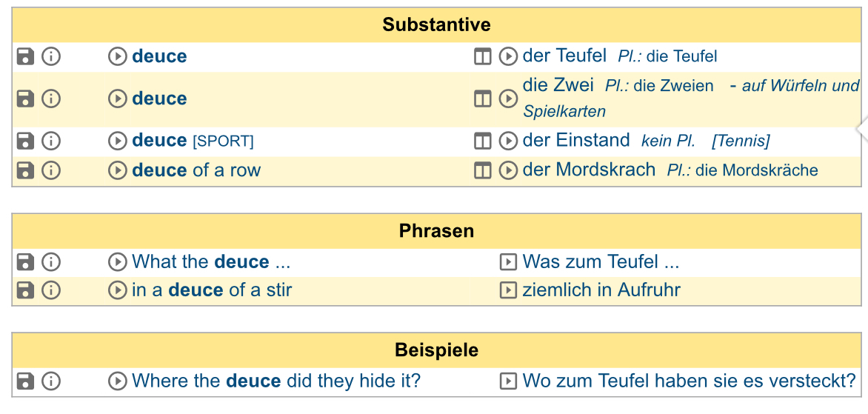Save 'Where the deuce did they hide it?' example
Screen dimensions: 868x414
click(25, 381)
